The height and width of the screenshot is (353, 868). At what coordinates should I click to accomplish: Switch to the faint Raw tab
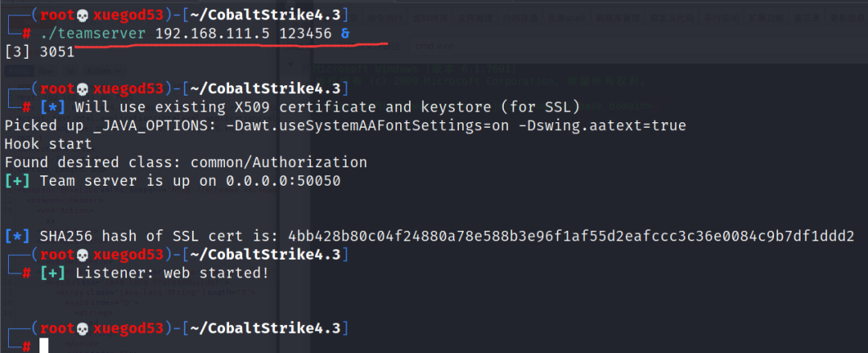click(47, 71)
